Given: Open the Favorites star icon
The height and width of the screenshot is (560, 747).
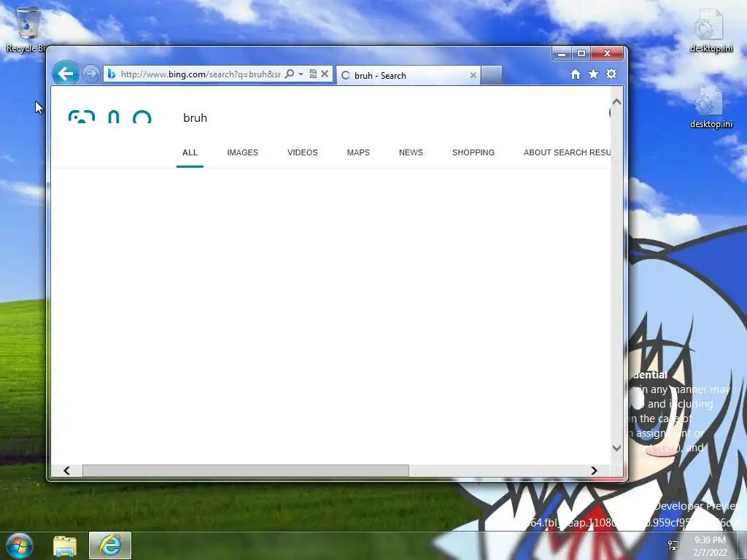Looking at the screenshot, I should click(x=593, y=74).
